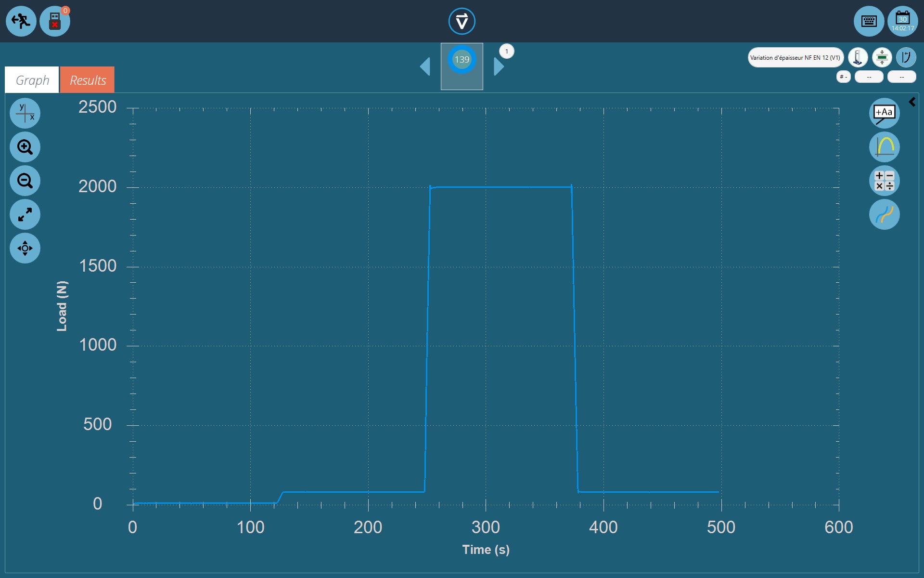Activate the x/y crosshair cursor tool
924x578 pixels.
click(25, 113)
